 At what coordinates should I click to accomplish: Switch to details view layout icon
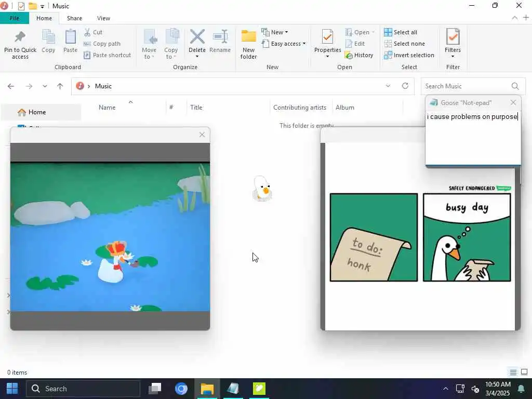tap(513, 372)
